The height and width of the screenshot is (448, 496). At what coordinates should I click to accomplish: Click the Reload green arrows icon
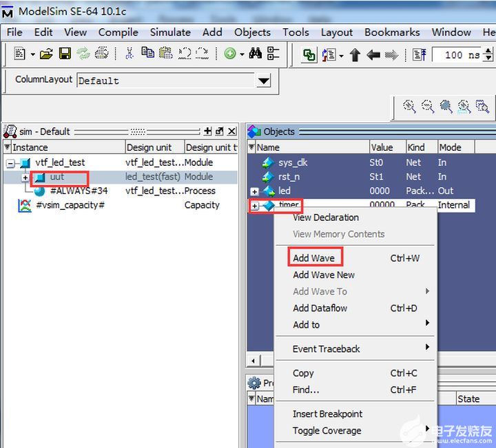tap(83, 54)
